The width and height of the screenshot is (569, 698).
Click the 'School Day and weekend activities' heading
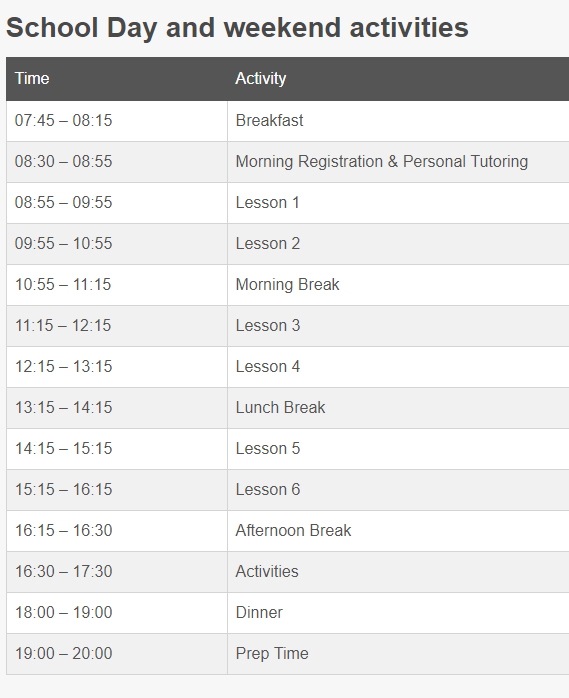click(x=237, y=28)
